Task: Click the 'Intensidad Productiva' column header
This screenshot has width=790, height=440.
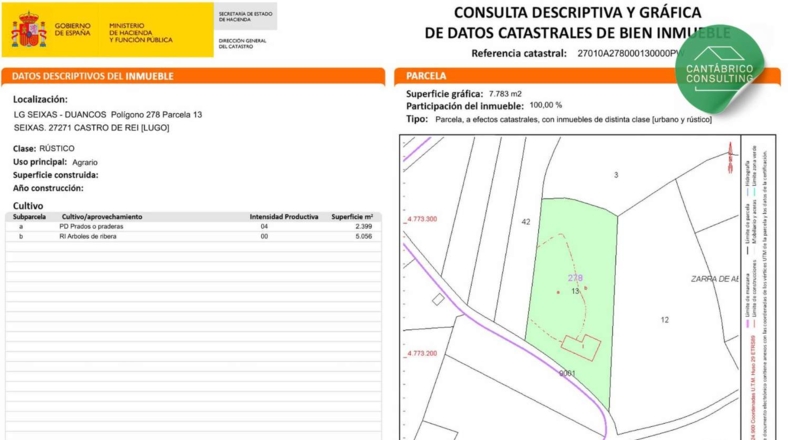Action: 284,217
